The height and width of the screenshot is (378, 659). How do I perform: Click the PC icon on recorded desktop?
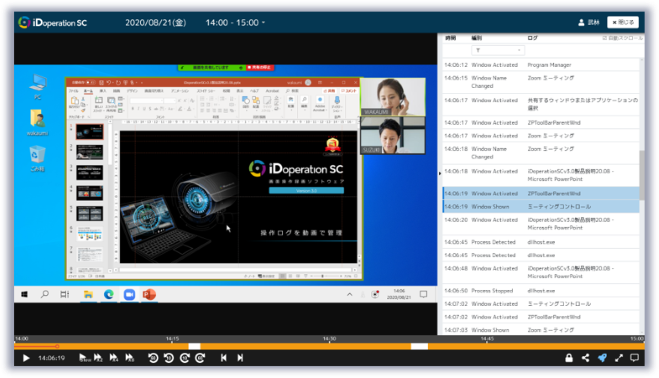pyautogui.click(x=38, y=87)
